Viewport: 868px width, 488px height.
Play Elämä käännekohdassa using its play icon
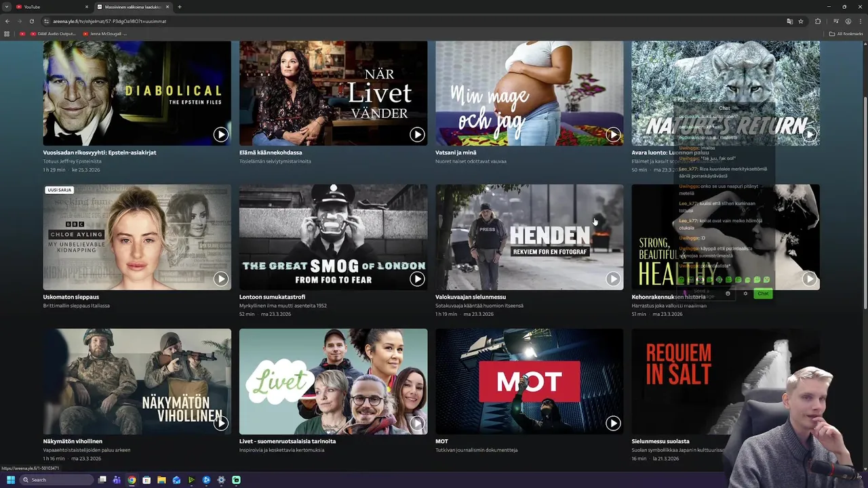(417, 134)
